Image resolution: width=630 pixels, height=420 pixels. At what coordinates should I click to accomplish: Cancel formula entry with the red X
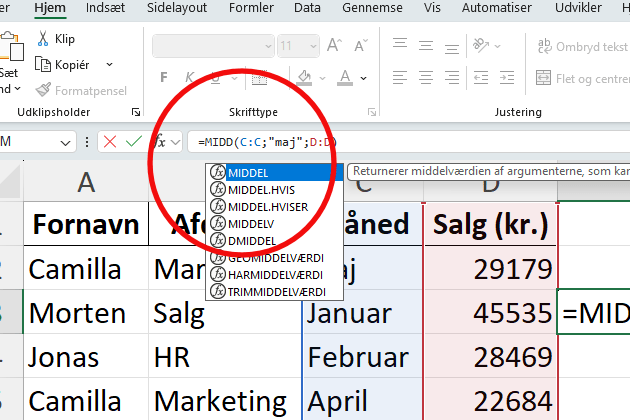(109, 142)
